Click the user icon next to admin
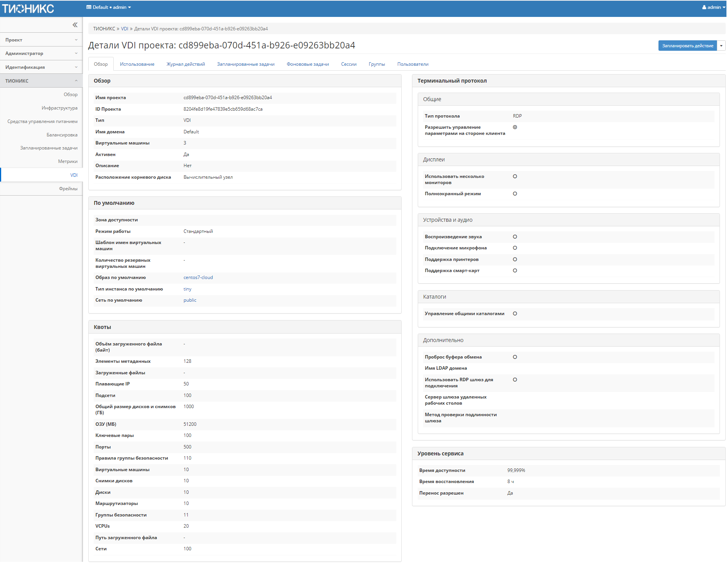This screenshot has height=563, width=728. [x=704, y=7]
